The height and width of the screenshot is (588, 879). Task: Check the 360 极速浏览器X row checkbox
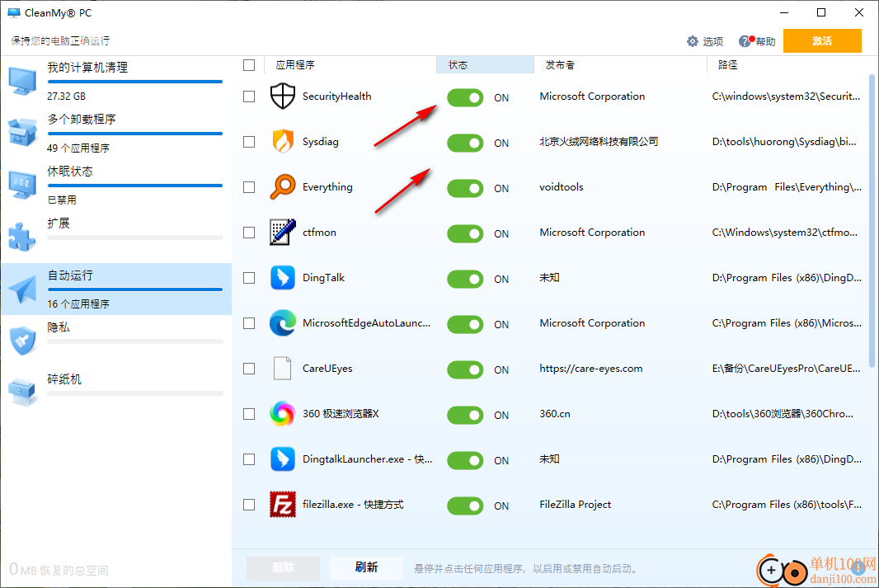(x=249, y=414)
